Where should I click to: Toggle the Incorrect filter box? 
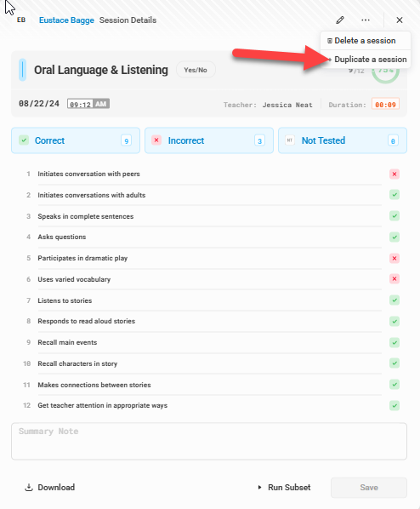(209, 140)
